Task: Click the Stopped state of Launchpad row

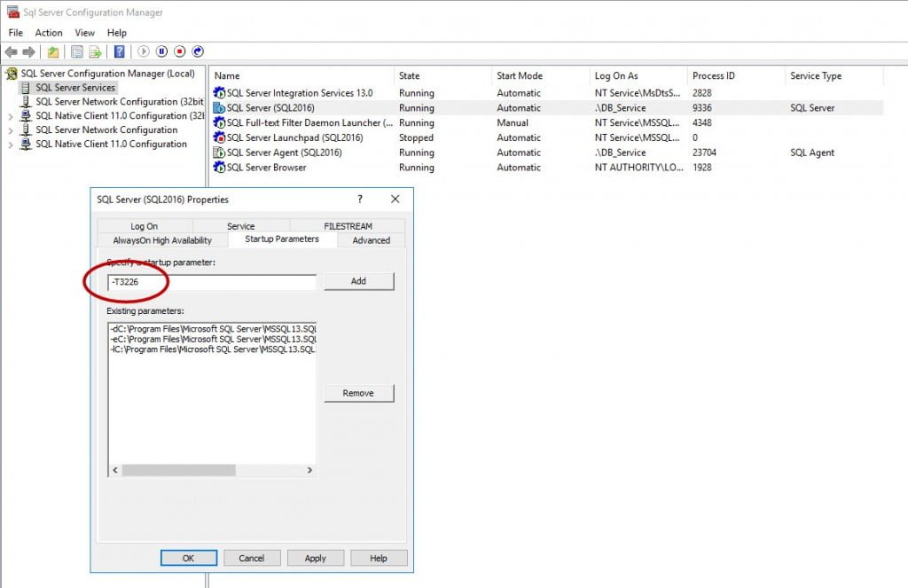Action: coord(416,137)
